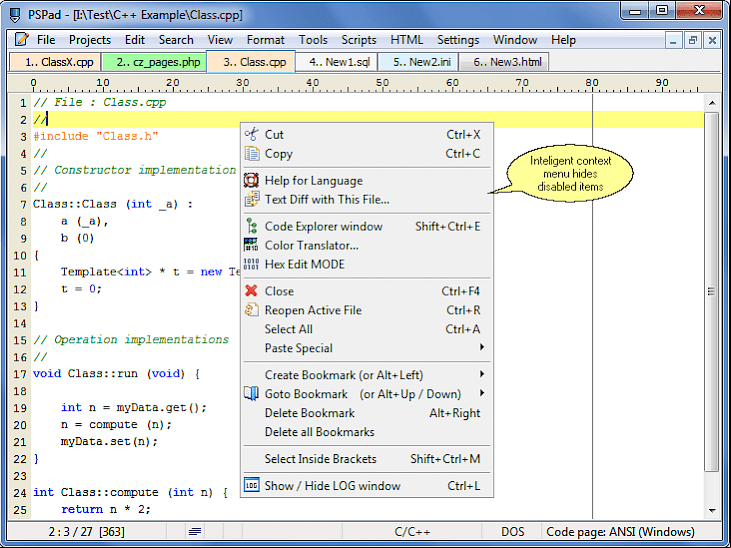Click the Help for Language lifebuoy icon
This screenshot has height=548, width=731.
[x=251, y=180]
